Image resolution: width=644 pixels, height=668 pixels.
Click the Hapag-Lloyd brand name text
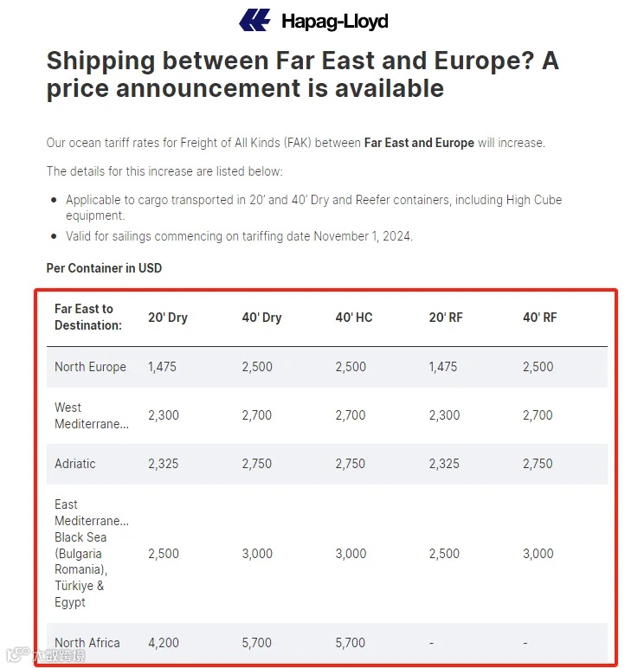click(334, 21)
